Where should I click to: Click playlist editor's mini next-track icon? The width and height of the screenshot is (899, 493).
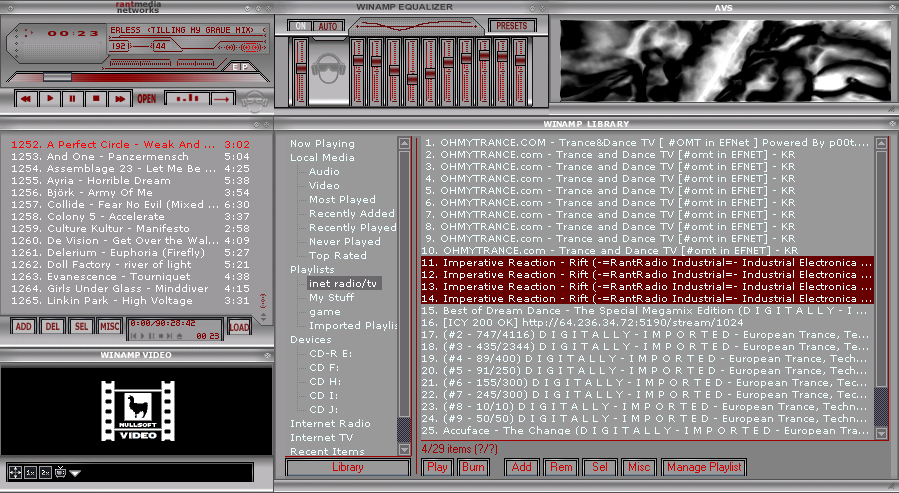tap(169, 336)
